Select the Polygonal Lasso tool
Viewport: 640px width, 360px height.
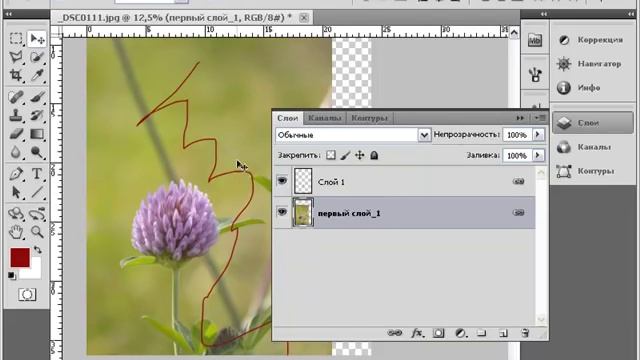pos(16,57)
